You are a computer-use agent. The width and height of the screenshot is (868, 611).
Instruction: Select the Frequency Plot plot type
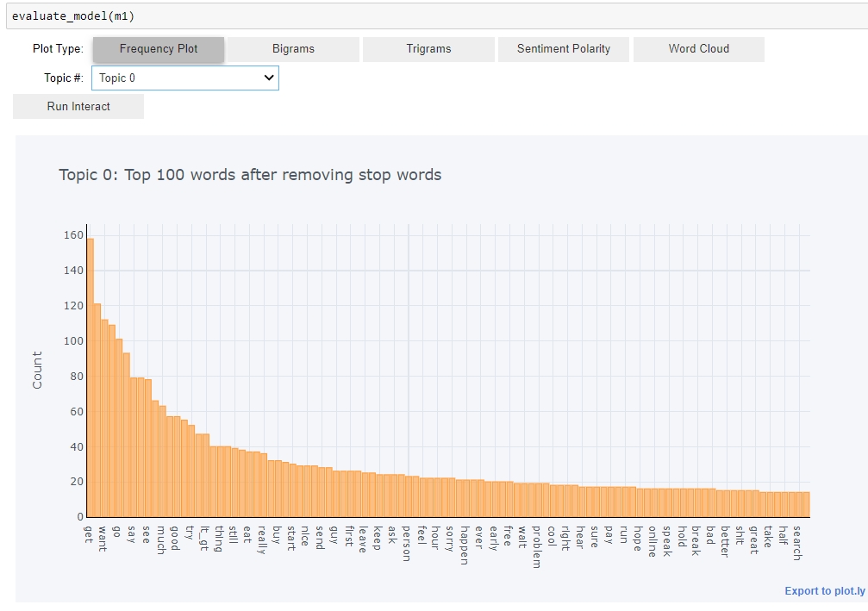click(159, 49)
